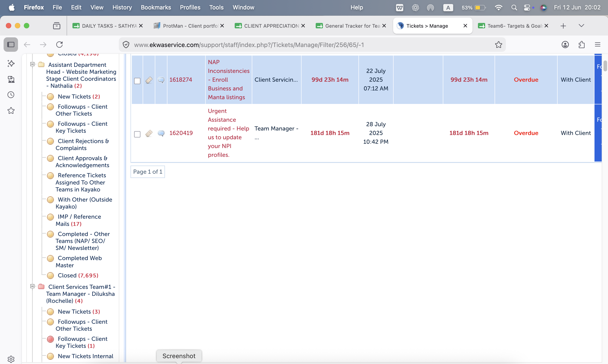Screen dimensions: 608x364
Task: Open the Firefox hamburger application menu
Action: click(x=598, y=45)
